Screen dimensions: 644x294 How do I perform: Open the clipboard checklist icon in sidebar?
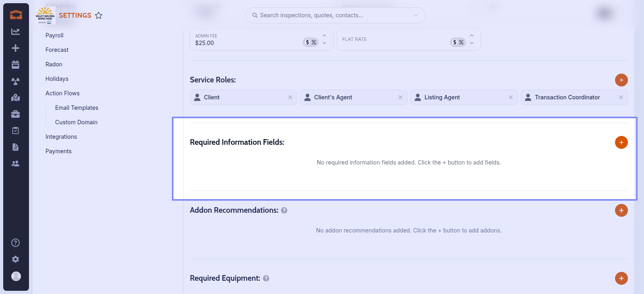[x=16, y=131]
